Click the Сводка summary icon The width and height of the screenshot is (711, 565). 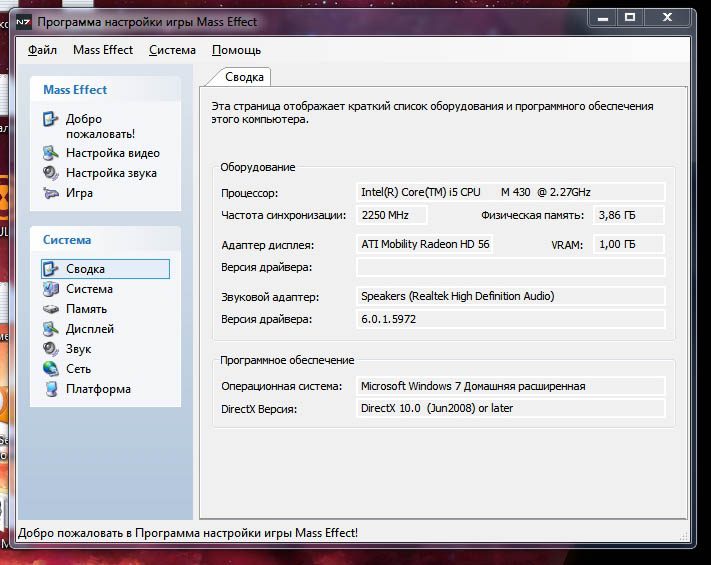click(x=50, y=269)
